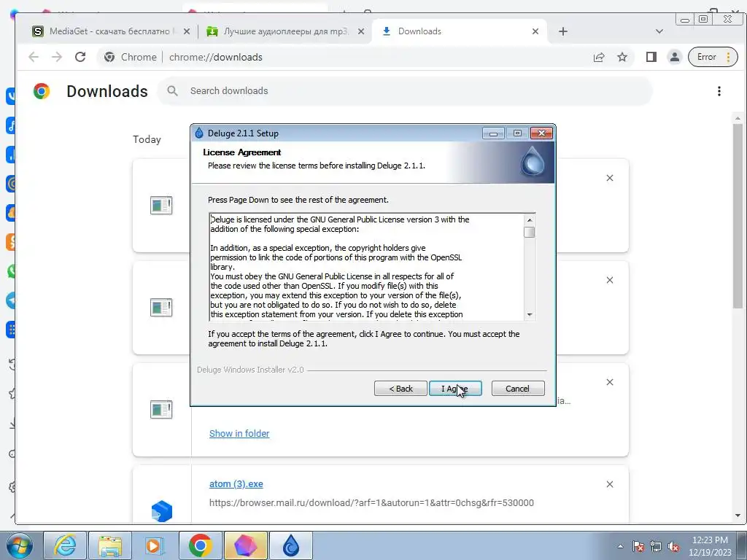The width and height of the screenshot is (747, 560).
Task: Click I Agree in Deluge setup
Action: pos(455,389)
